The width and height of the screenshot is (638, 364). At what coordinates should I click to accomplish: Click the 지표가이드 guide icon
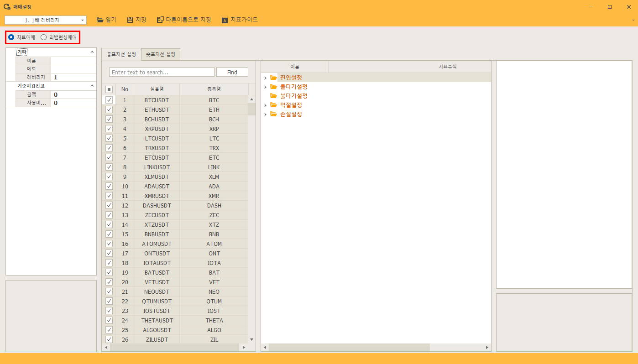click(x=225, y=20)
